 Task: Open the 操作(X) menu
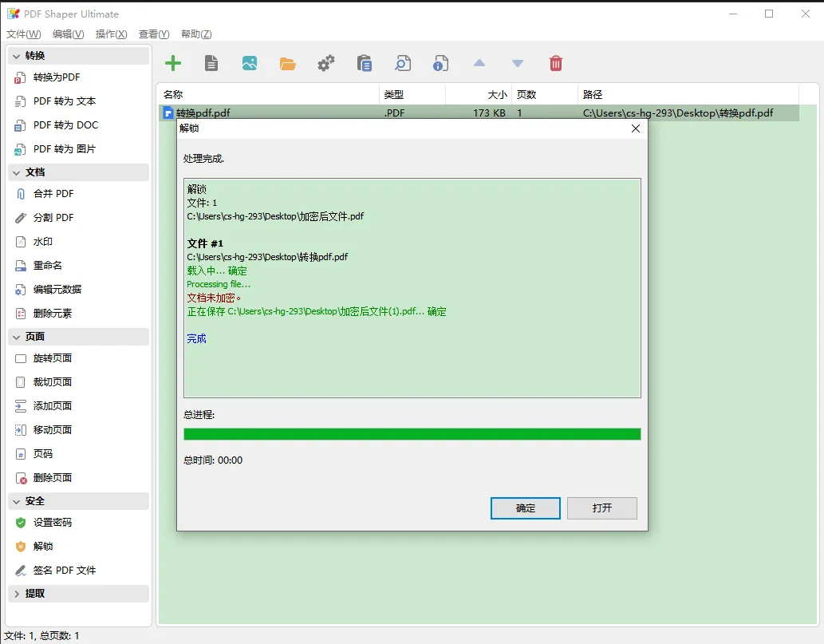(112, 34)
